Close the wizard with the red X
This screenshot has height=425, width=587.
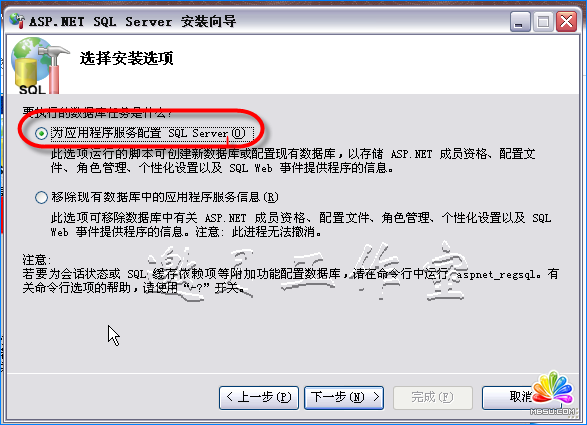[x=566, y=21]
